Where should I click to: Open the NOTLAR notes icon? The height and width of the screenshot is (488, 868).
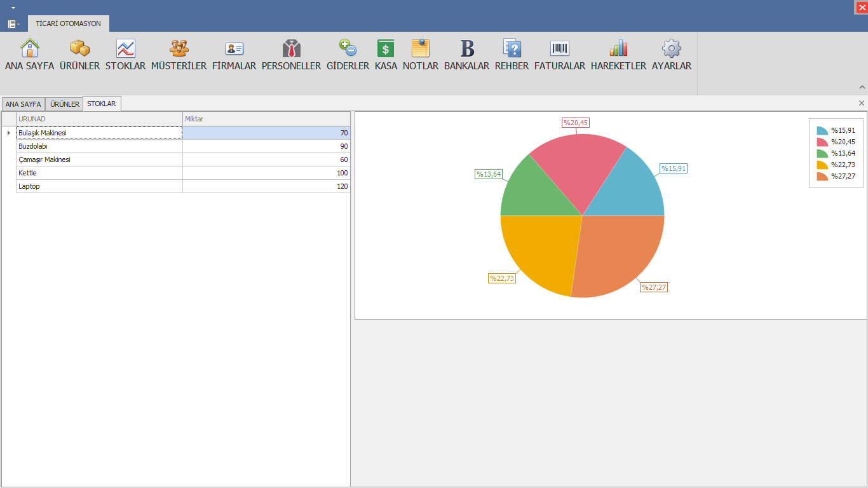tap(421, 48)
